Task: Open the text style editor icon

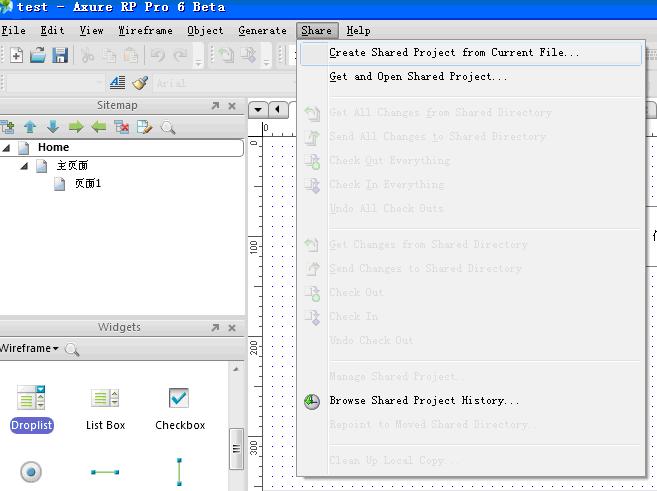Action: [117, 83]
